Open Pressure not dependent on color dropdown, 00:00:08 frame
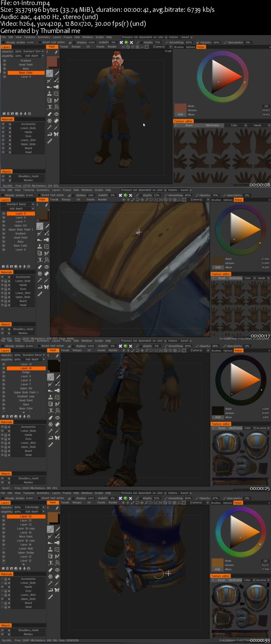Screen dimensions: 271x644 click(144, 37)
